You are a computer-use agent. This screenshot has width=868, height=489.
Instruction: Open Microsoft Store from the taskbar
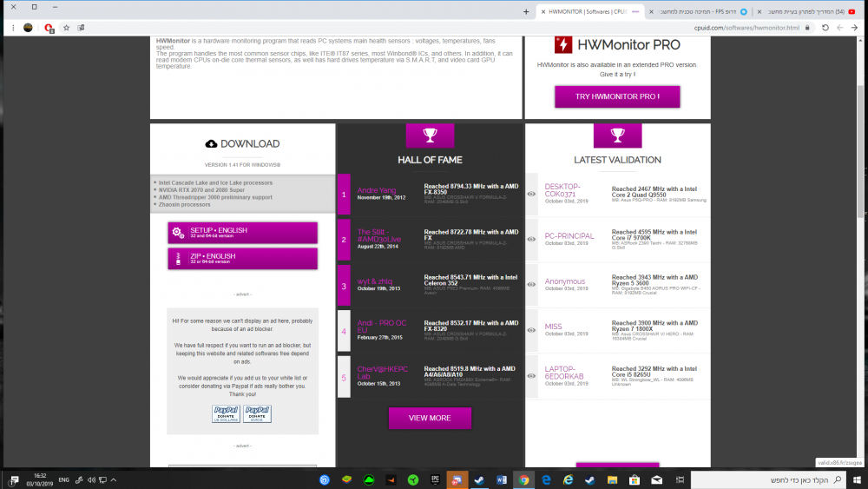tap(635, 480)
